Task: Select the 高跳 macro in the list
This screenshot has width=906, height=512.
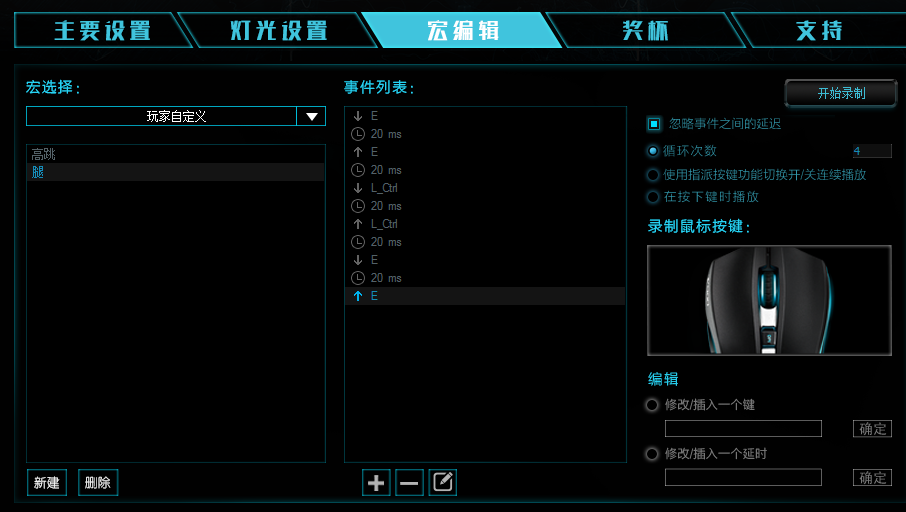Action: click(176, 154)
